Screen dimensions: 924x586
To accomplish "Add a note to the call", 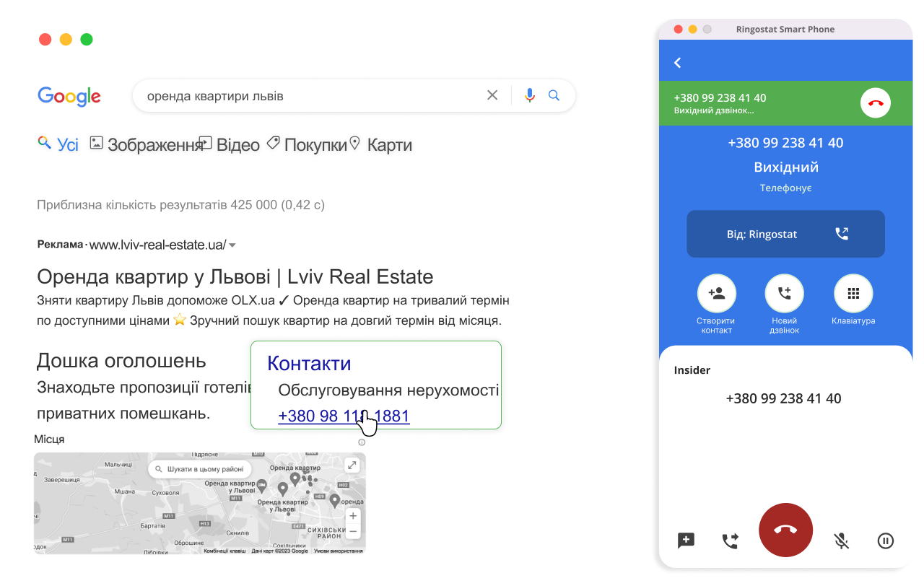I will [686, 541].
